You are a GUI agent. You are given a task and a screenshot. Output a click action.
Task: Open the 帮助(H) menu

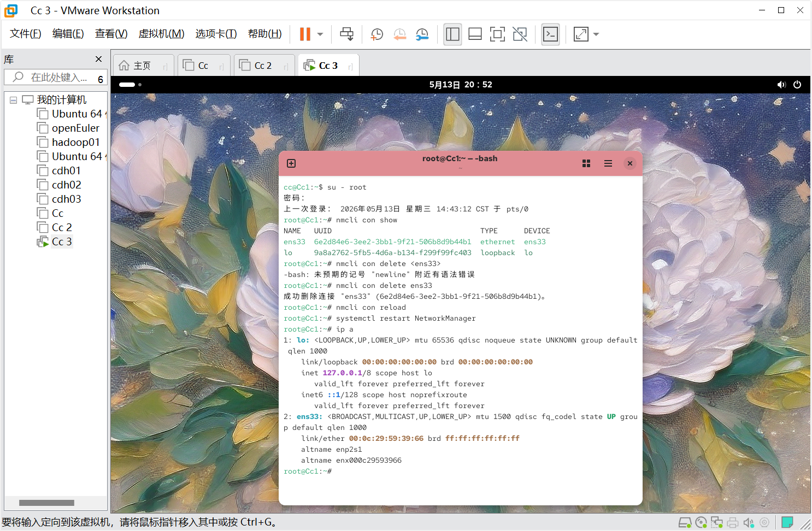point(265,34)
